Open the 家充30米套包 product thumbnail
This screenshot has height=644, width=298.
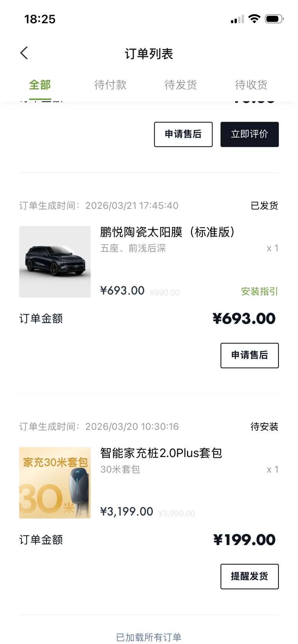point(55,483)
